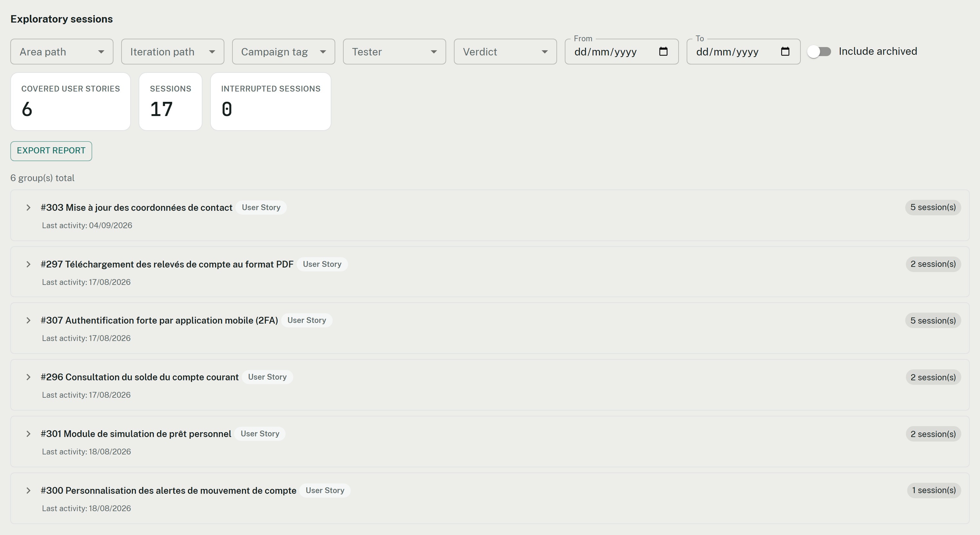
Task: Click the 2 session(s) badge for #296
Action: [x=933, y=377]
